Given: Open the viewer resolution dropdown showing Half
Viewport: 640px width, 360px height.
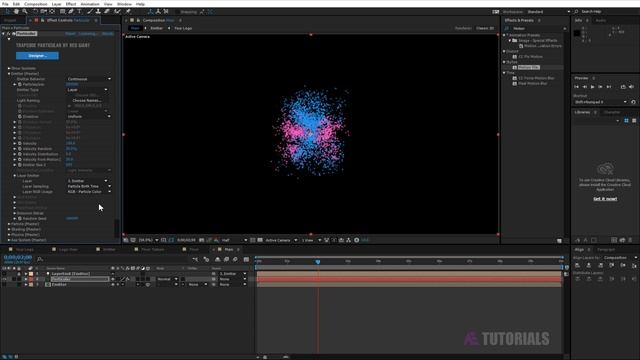Looking at the screenshot, I should pyautogui.click(x=234, y=240).
